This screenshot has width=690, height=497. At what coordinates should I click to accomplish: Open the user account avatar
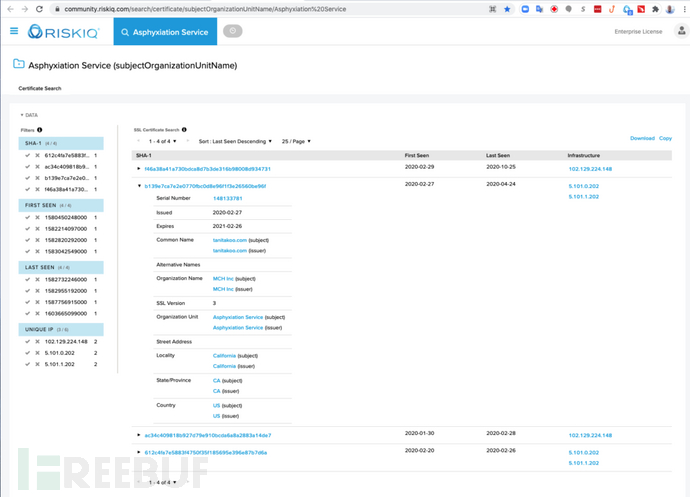click(x=681, y=31)
